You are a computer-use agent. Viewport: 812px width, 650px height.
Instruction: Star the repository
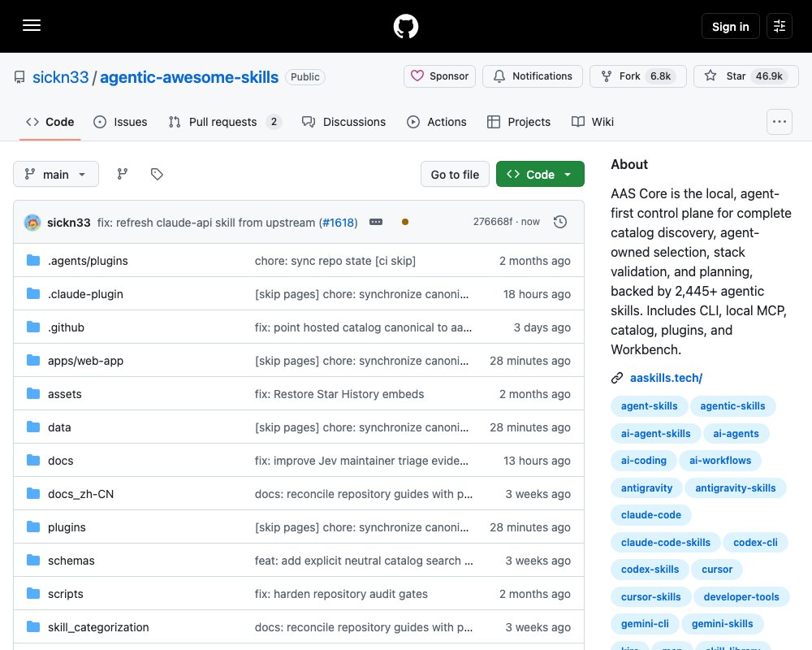[x=745, y=76]
